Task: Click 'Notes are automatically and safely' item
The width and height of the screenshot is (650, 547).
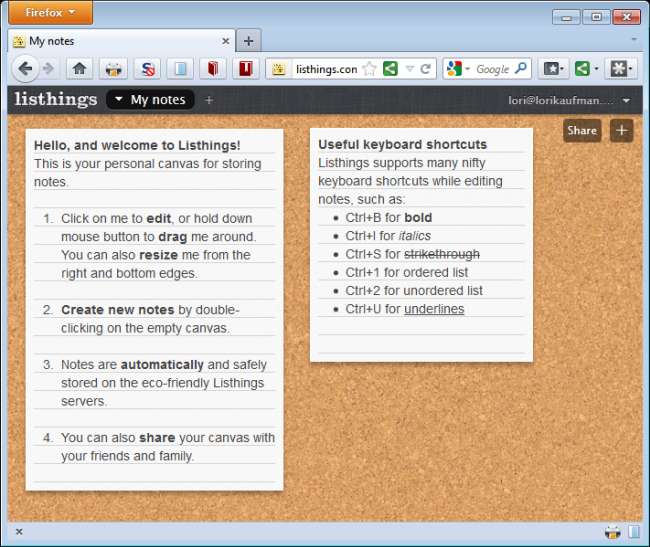Action: [163, 365]
